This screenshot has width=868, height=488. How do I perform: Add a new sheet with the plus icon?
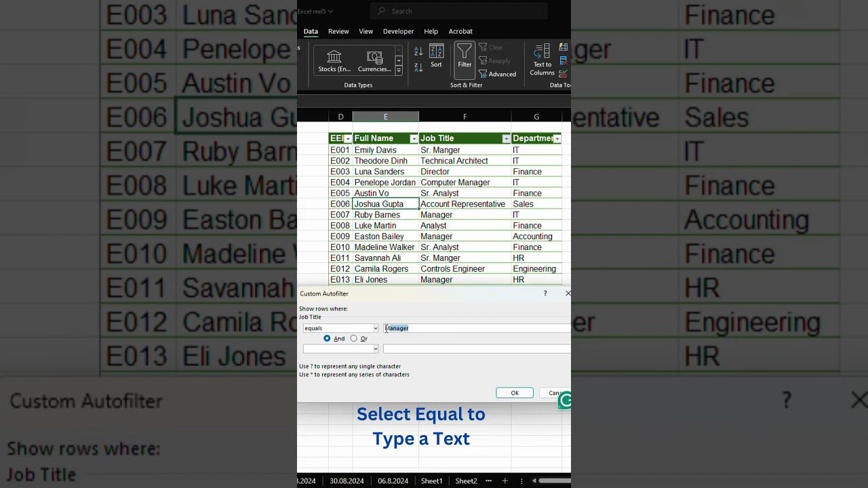pos(505,481)
